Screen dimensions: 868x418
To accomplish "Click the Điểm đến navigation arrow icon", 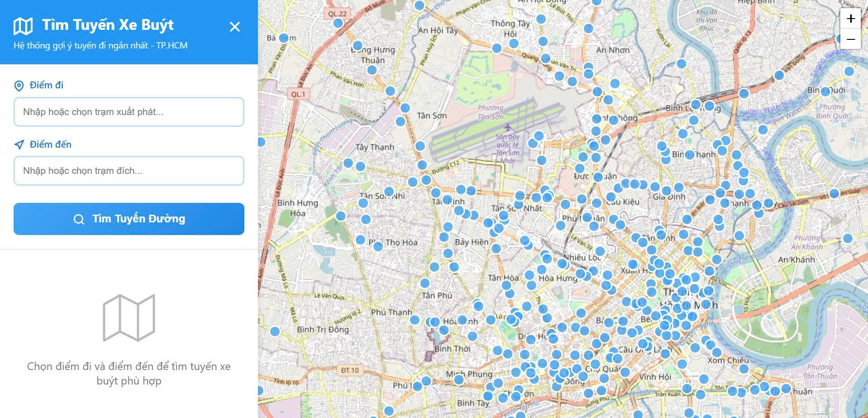I will point(19,144).
